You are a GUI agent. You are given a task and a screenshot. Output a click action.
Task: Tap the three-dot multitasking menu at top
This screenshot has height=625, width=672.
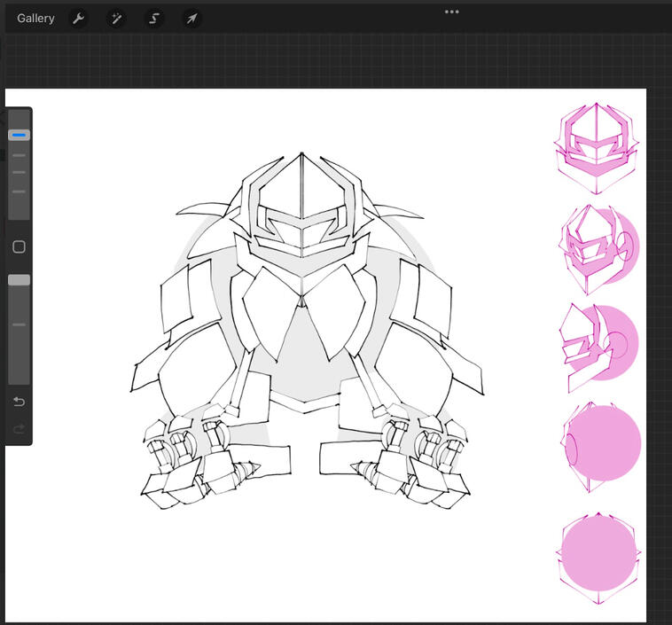coord(452,12)
